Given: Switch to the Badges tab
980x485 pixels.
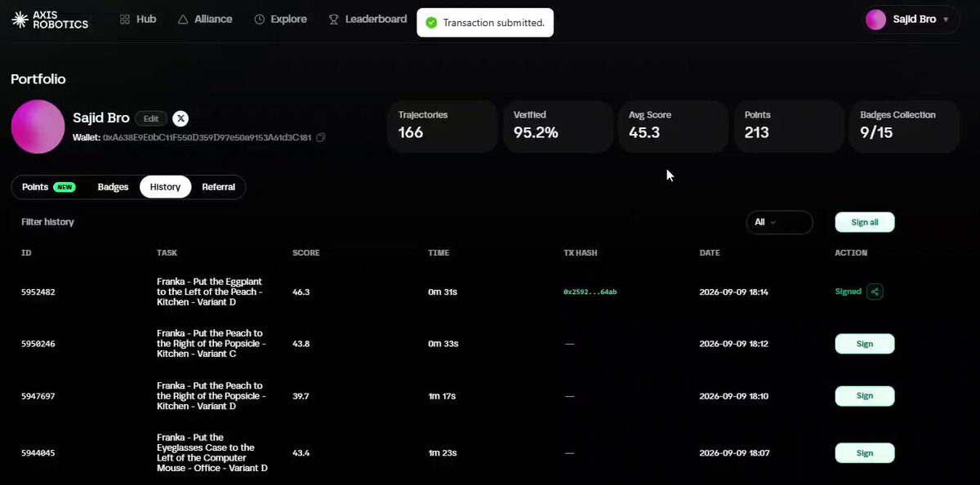Looking at the screenshot, I should pos(113,187).
